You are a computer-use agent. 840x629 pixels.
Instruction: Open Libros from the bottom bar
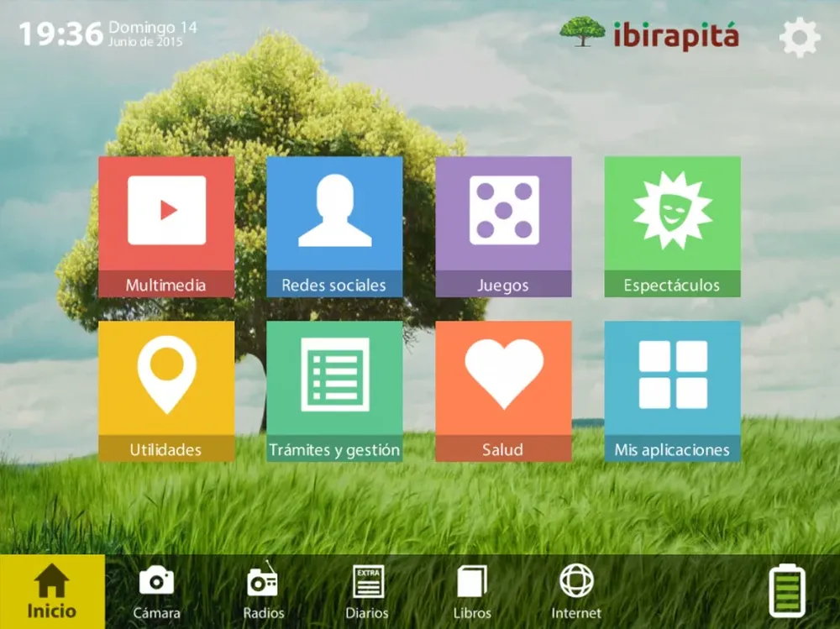472,591
